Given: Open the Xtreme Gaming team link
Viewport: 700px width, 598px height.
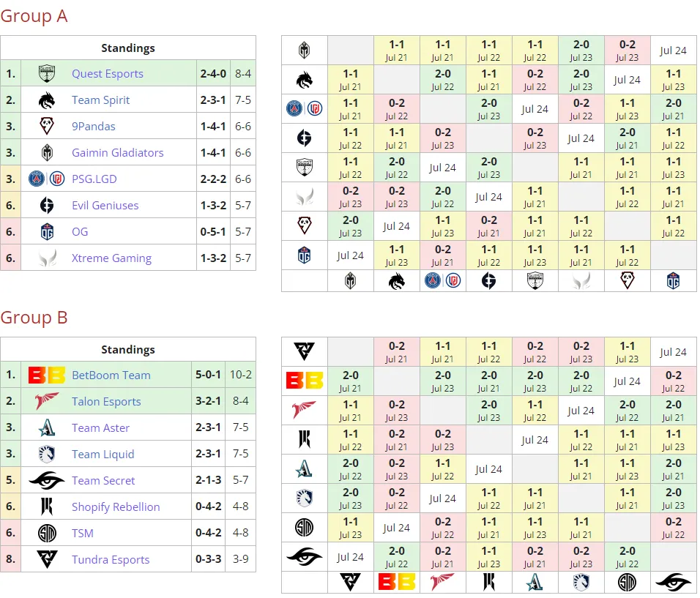Looking at the screenshot, I should tap(111, 258).
